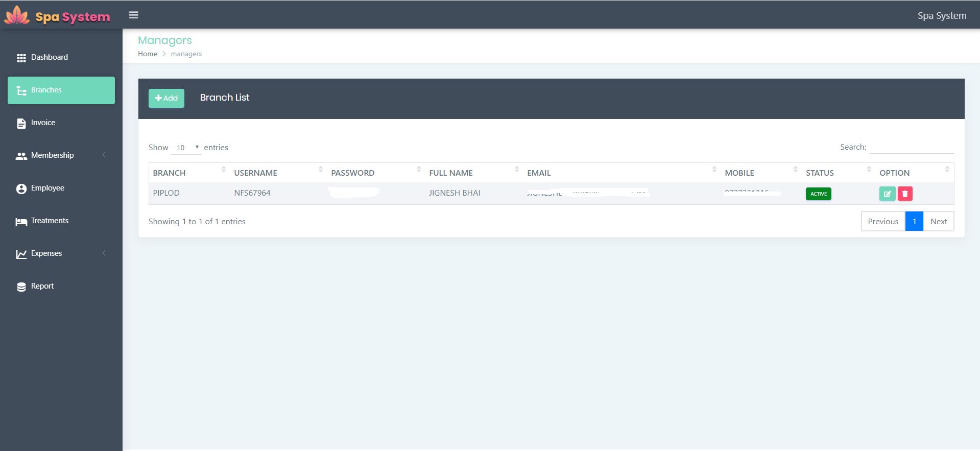This screenshot has height=451, width=980.
Task: Click the FULL NAME column header text
Action: point(450,173)
